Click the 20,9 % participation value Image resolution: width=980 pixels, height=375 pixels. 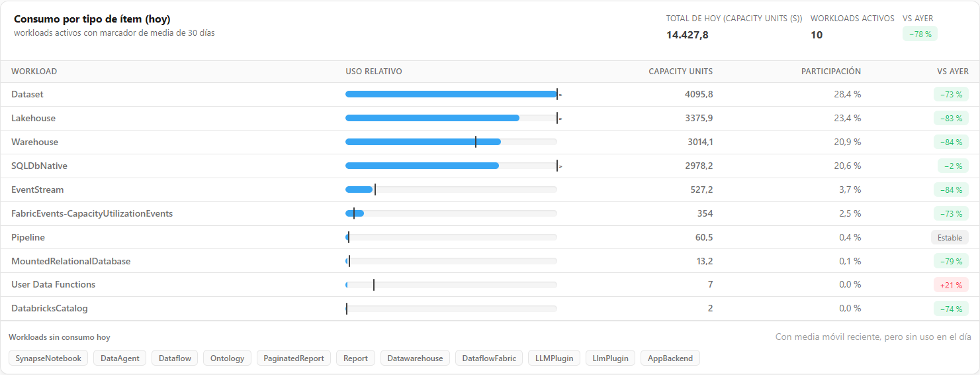click(847, 142)
